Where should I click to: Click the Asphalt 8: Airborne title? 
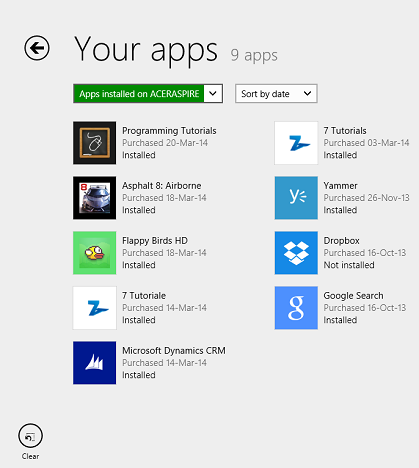point(162,186)
